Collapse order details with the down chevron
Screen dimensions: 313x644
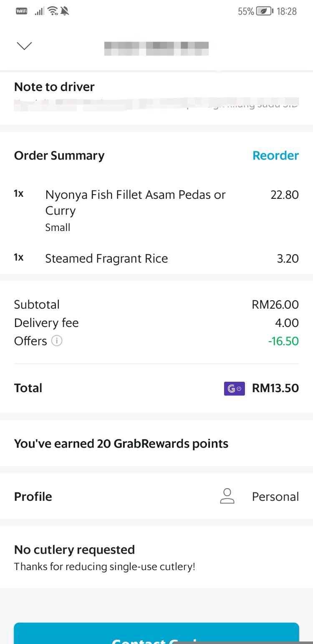coord(24,46)
